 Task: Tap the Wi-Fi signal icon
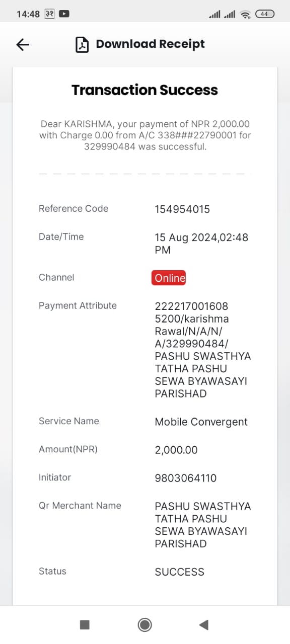pyautogui.click(x=245, y=15)
